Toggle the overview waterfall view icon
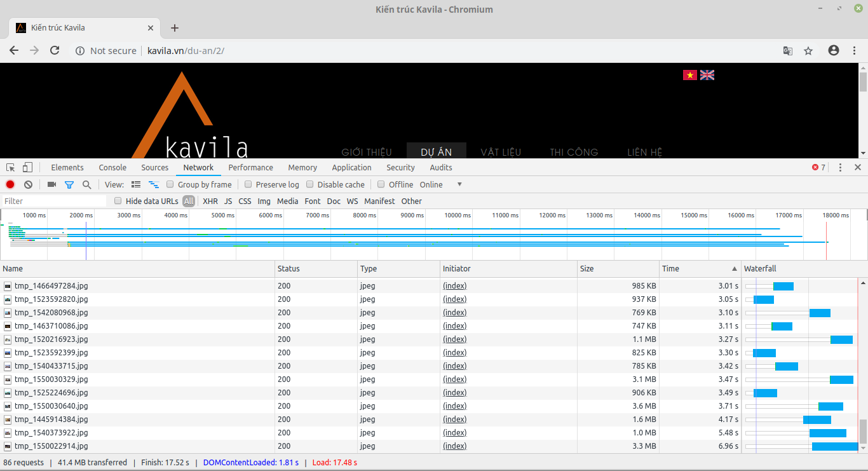 pos(153,184)
